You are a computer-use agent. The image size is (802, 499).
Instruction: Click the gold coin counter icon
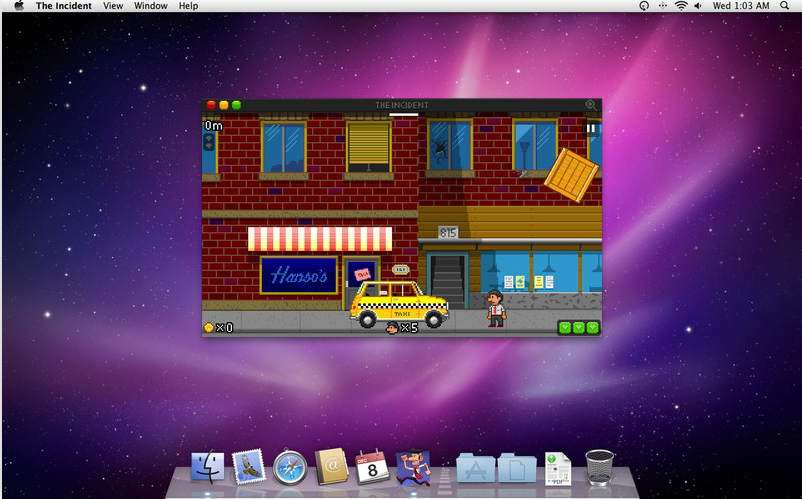pos(209,327)
